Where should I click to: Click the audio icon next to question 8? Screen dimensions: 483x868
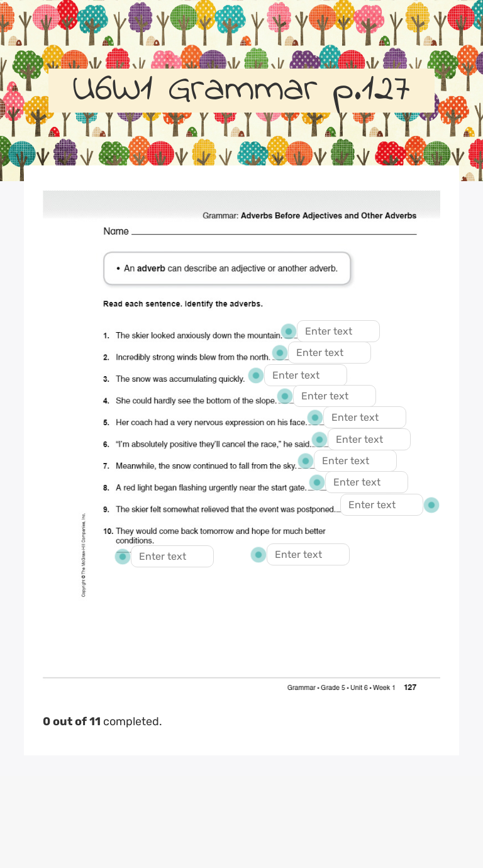316,482
